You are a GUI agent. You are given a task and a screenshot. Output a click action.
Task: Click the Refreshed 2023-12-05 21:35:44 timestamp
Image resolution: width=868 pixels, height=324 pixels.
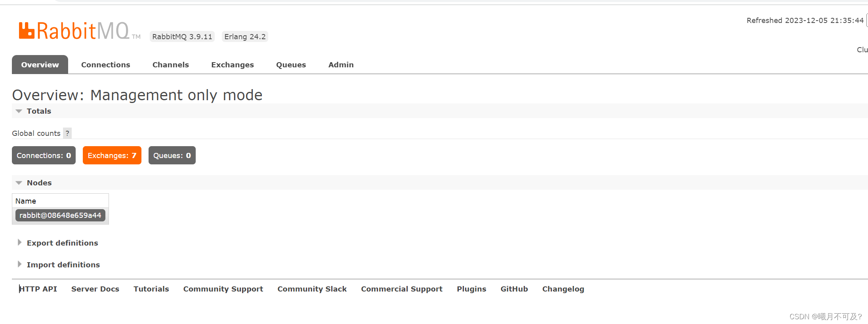click(x=805, y=20)
